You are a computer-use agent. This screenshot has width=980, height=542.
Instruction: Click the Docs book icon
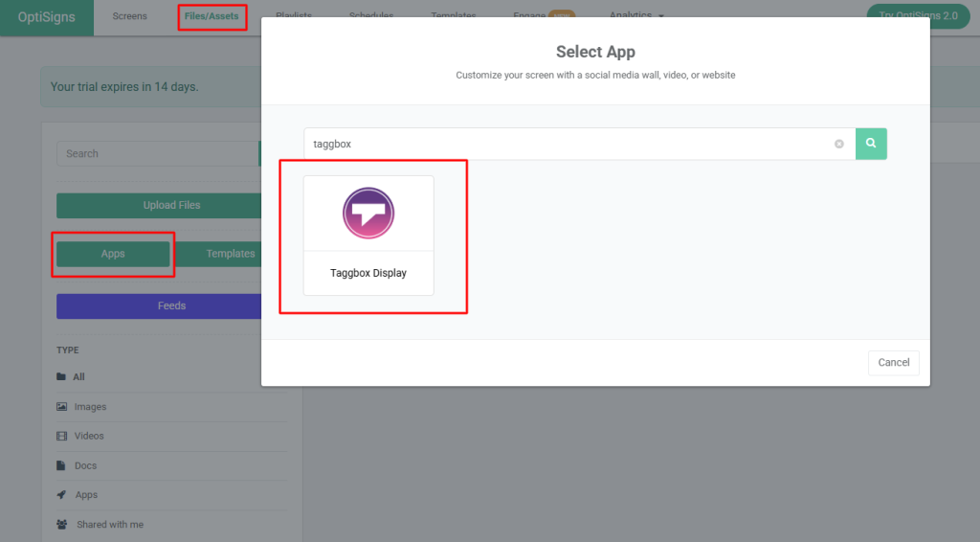[61, 466]
